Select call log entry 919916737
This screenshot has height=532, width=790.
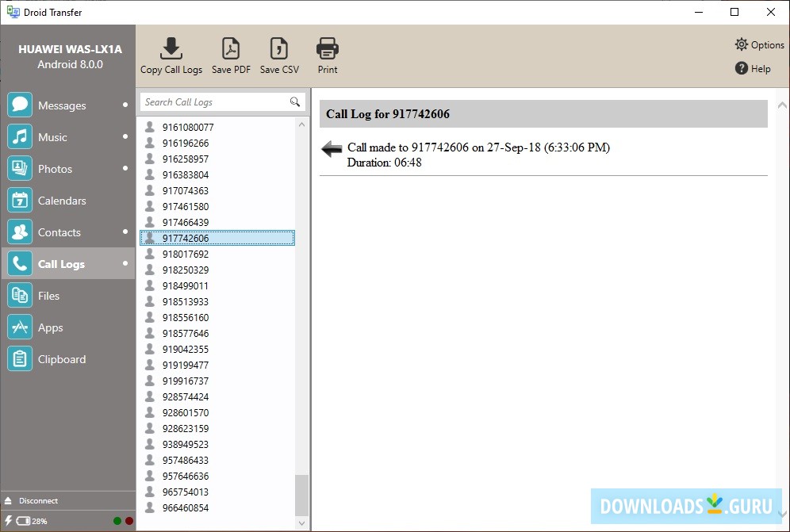coord(217,381)
